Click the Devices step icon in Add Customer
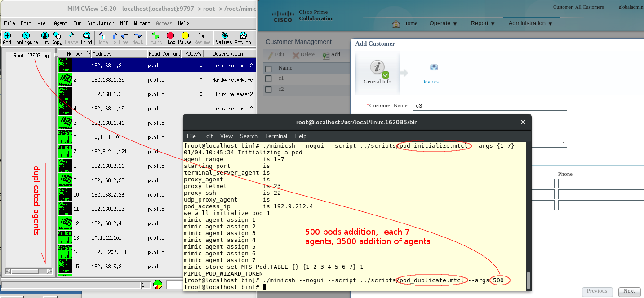This screenshot has height=298, width=644. (434, 67)
